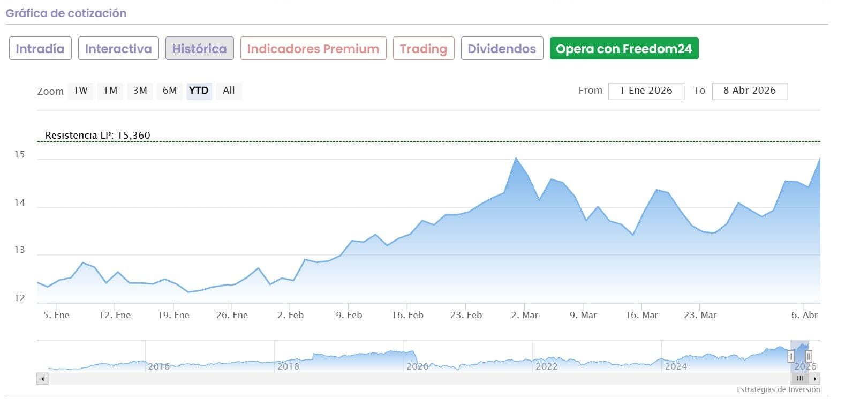Click the scrollbar thumb grip in navigator
Screen dimensions: 868x405
click(800, 379)
